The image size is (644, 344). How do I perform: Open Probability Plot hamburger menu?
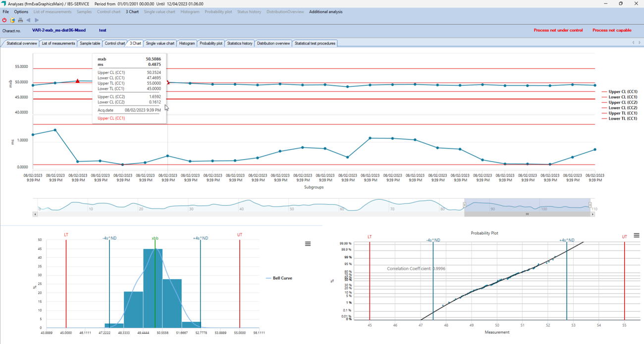(637, 235)
